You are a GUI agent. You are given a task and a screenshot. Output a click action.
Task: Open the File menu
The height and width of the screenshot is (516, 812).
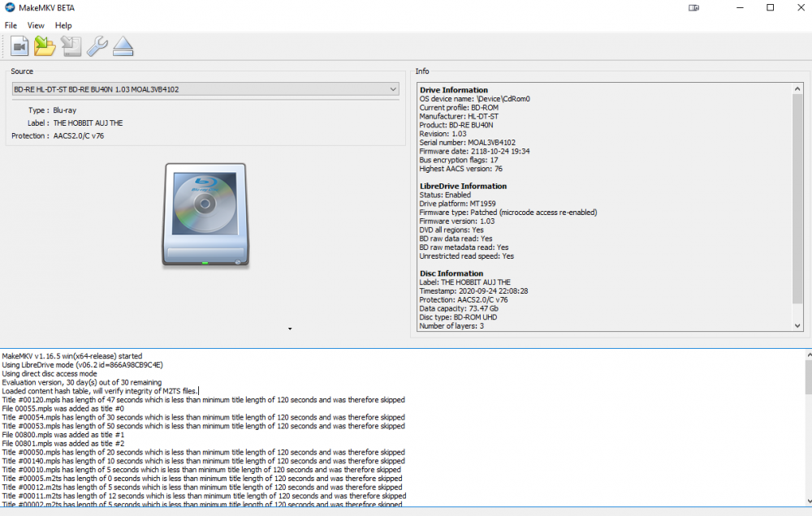[x=11, y=25]
